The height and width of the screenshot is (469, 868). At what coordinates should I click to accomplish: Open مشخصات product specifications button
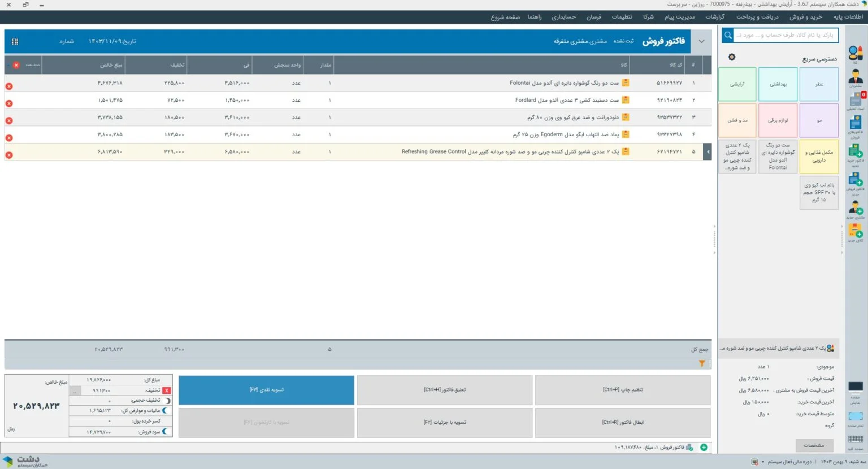pos(814,445)
